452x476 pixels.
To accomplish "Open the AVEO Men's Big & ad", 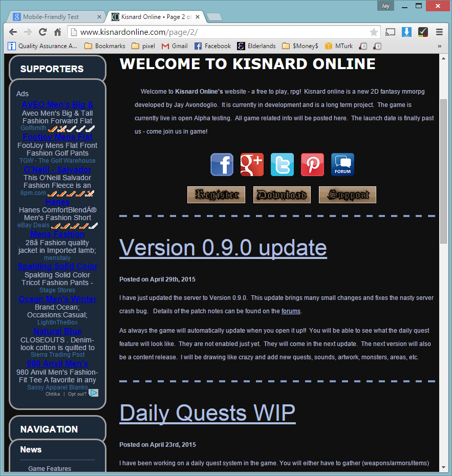I will [x=57, y=104].
